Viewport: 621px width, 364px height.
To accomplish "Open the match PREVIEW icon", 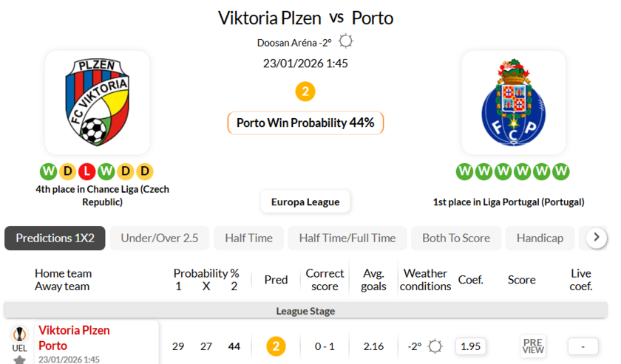I will [x=532, y=346].
